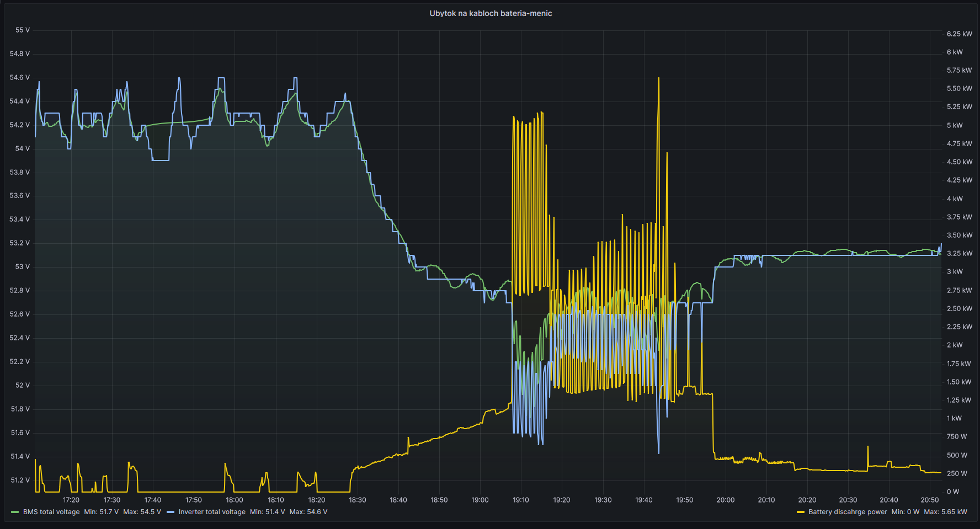
Task: Click the 20:50 label on the time axis
Action: coord(929,500)
